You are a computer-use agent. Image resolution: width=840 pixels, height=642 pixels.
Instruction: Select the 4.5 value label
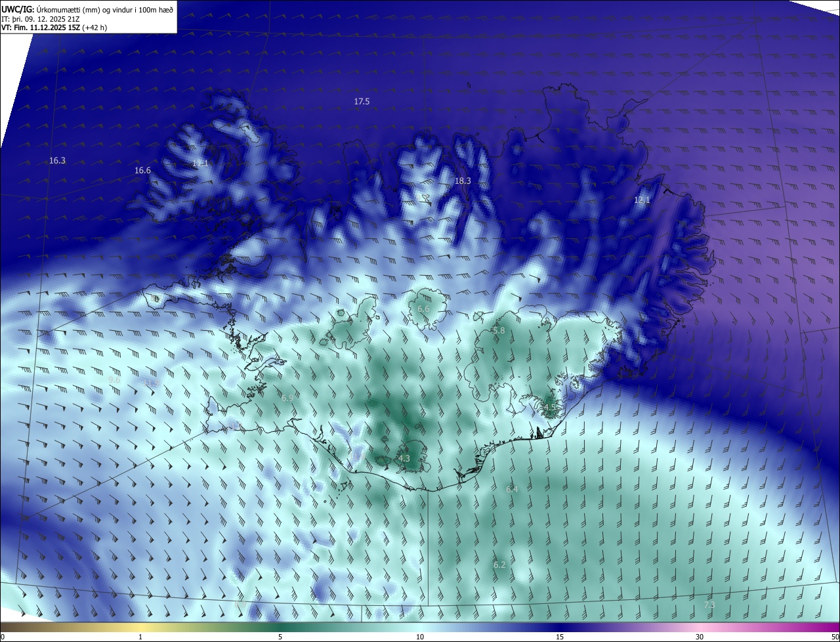(549, 407)
